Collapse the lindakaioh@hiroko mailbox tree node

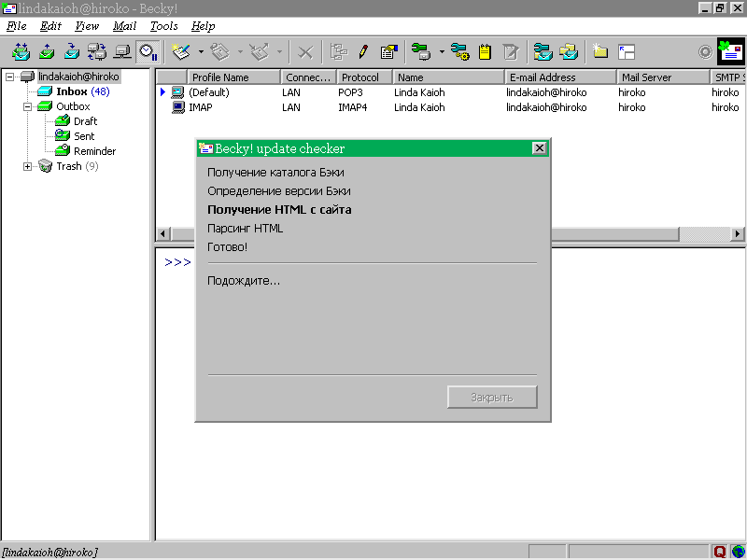click(9, 77)
